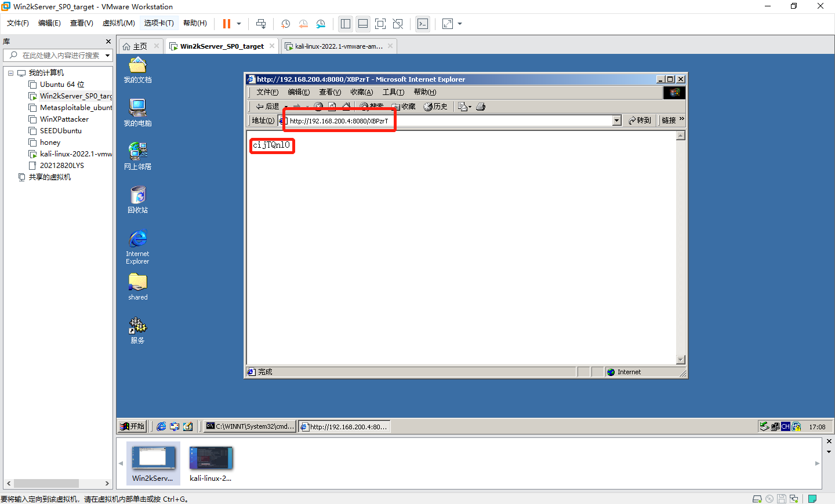This screenshot has height=504, width=835.
Task: Open the VMware 虚拟机(M) menu
Action: click(118, 23)
